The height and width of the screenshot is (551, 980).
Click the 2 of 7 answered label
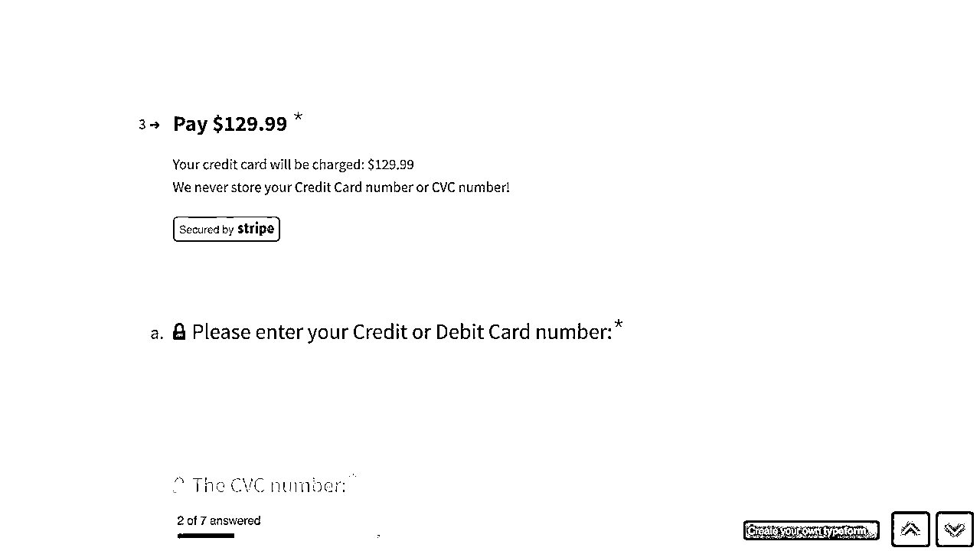219,520
